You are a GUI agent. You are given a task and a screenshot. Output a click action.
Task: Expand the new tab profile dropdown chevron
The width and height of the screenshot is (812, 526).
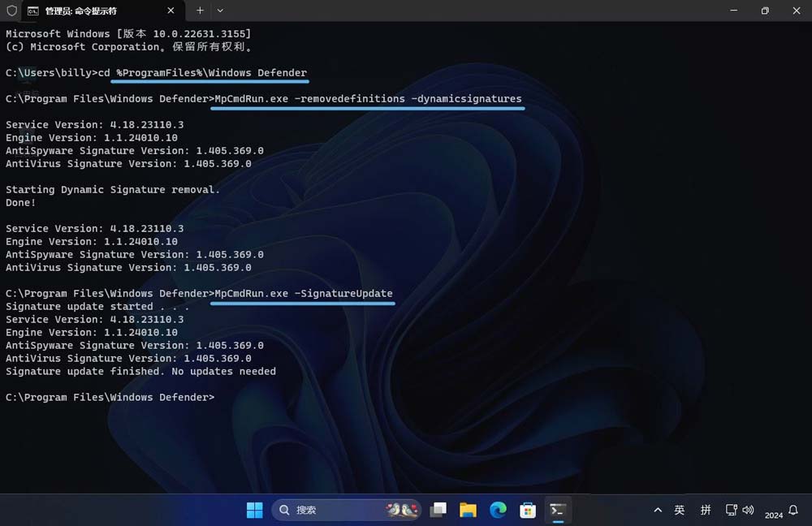pos(220,11)
